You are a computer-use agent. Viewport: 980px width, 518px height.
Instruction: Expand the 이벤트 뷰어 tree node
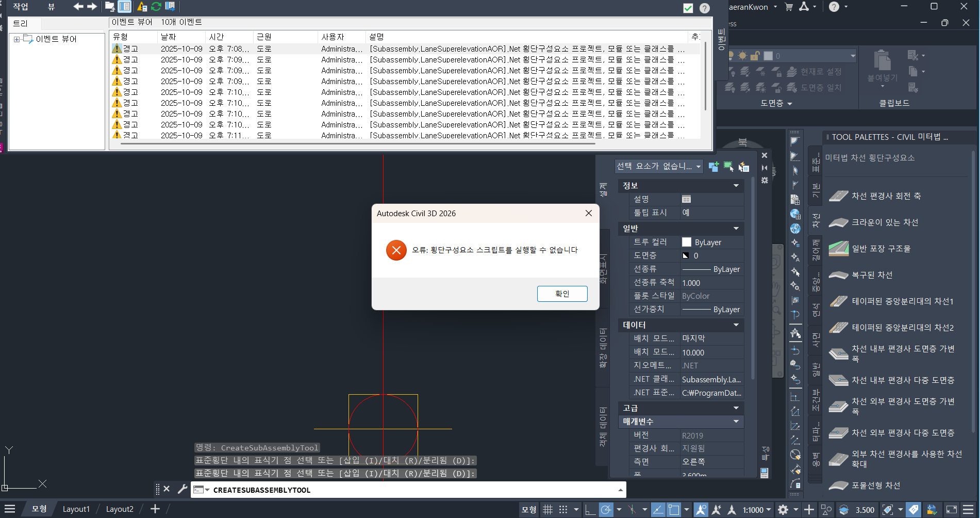click(16, 39)
